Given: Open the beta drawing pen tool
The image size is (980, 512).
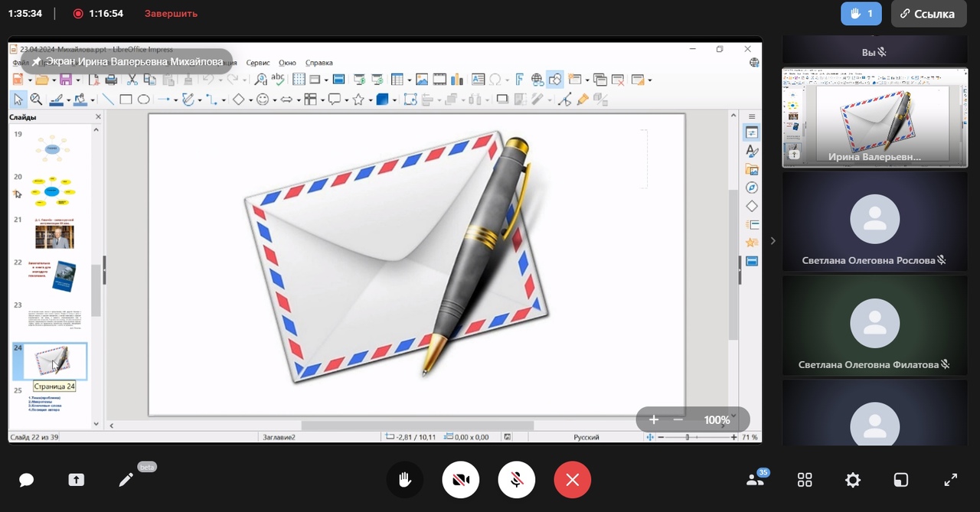Looking at the screenshot, I should [x=126, y=480].
